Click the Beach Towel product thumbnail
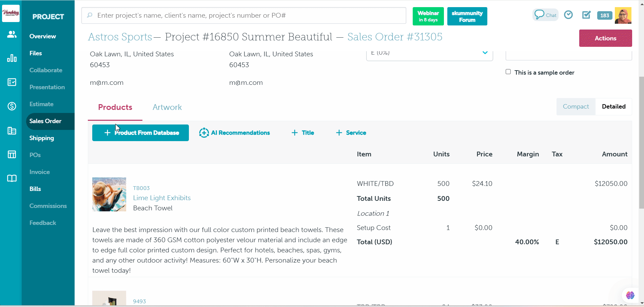Image resolution: width=644 pixels, height=307 pixels. click(x=109, y=194)
